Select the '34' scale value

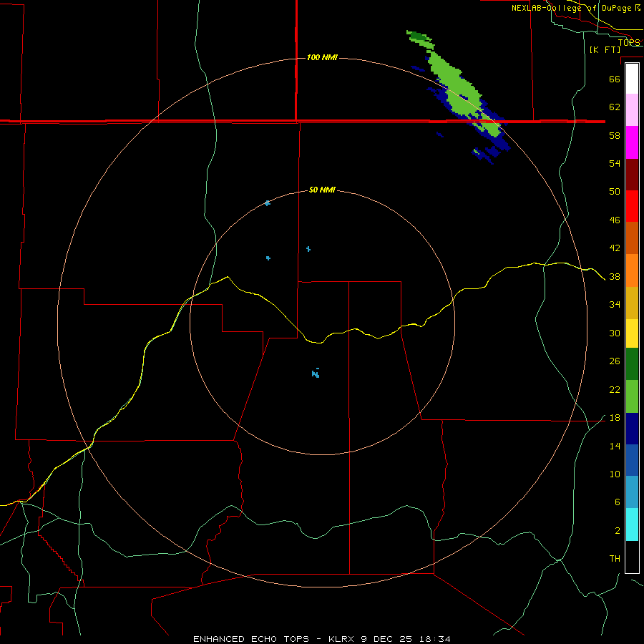point(615,305)
